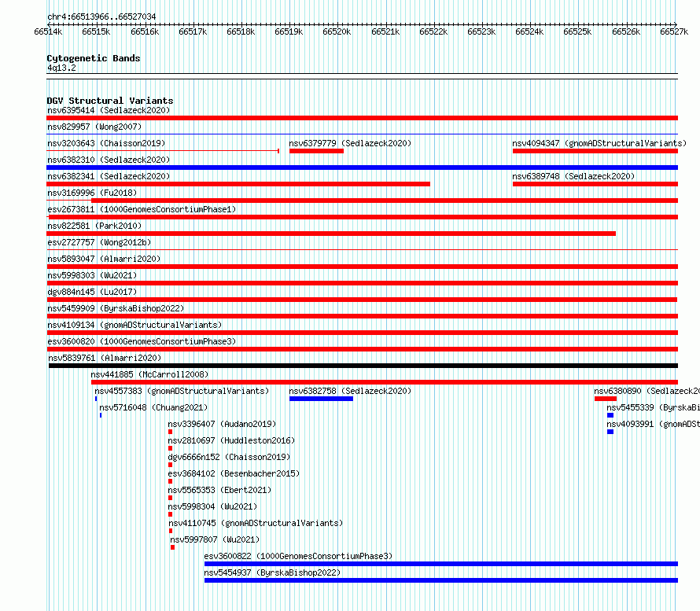
Task: Select the 4q13.2 band label
Action: click(61, 68)
